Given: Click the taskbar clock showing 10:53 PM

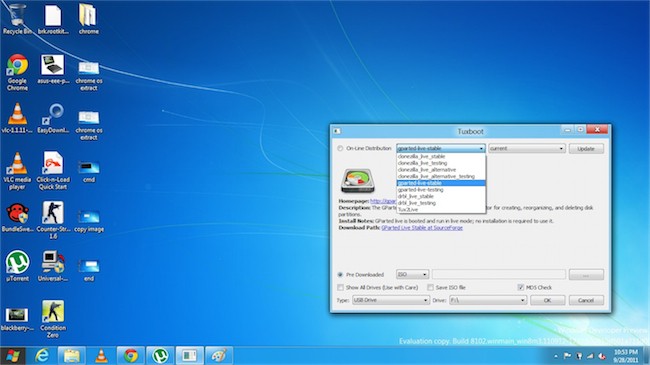Looking at the screenshot, I should (625, 356).
